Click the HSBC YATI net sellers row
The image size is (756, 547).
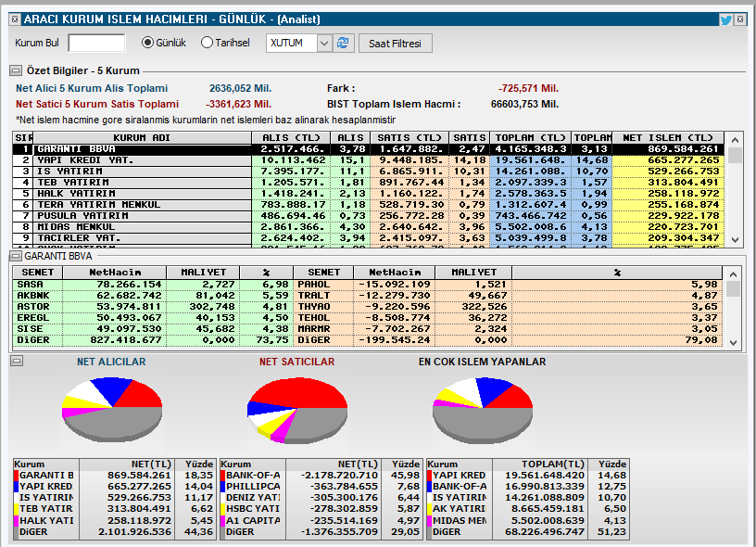pyautogui.click(x=321, y=509)
